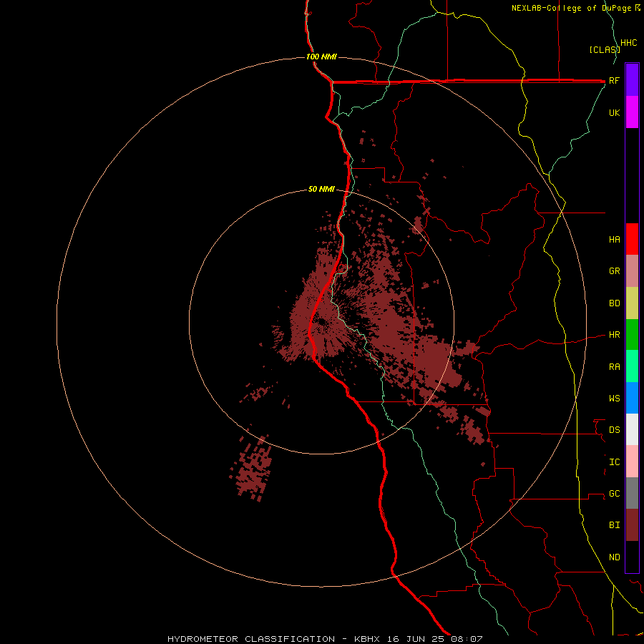Click the DS white legend swatch
644x644 pixels.
[x=632, y=429]
